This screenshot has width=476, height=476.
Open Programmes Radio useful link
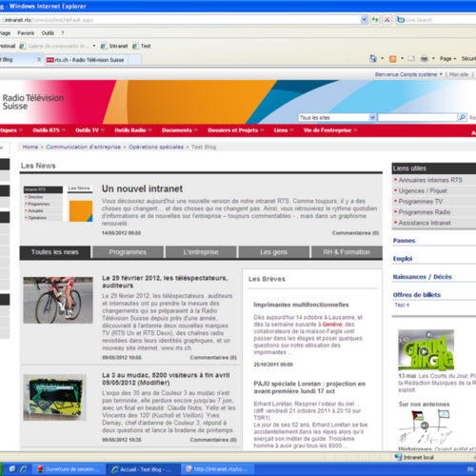click(x=425, y=212)
